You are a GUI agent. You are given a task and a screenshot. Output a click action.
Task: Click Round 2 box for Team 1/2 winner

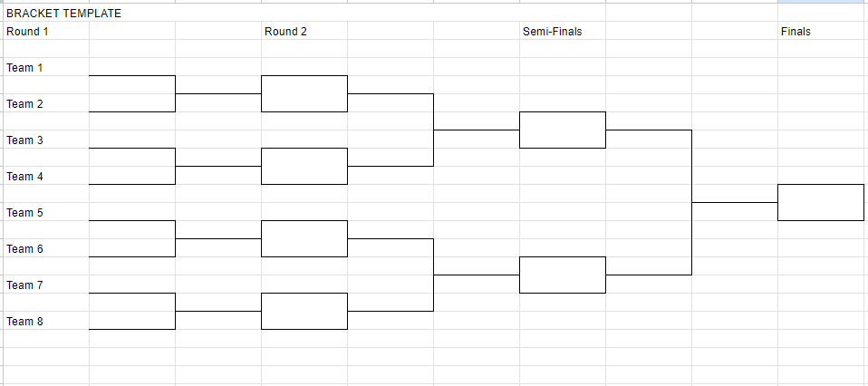[304, 93]
